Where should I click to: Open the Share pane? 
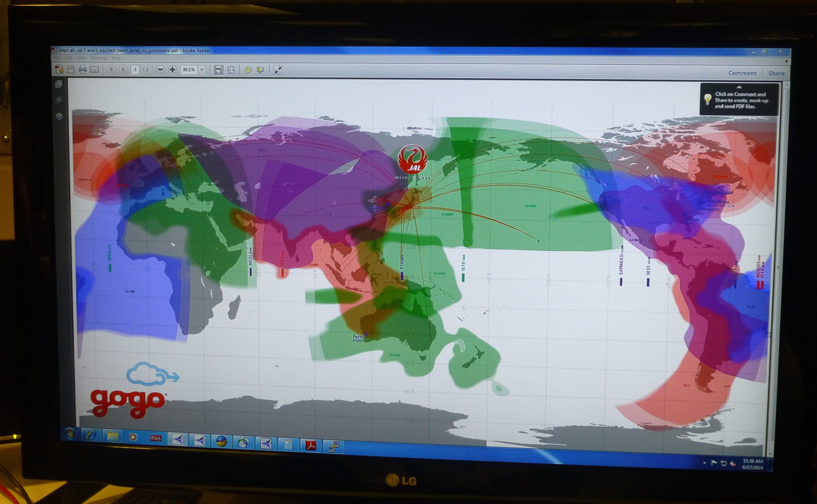coord(776,73)
